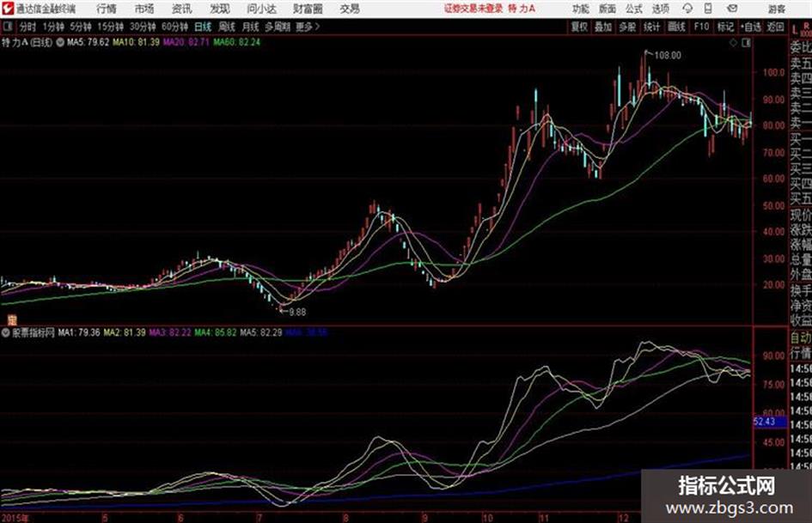Click the 画线 drawing tools button

pos(676,27)
